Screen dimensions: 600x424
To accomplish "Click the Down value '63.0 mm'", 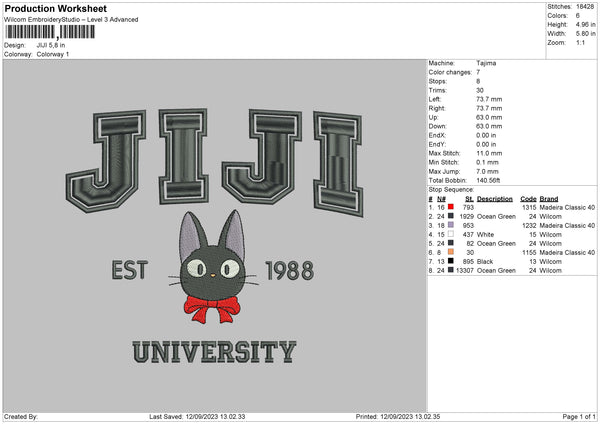I will [489, 126].
